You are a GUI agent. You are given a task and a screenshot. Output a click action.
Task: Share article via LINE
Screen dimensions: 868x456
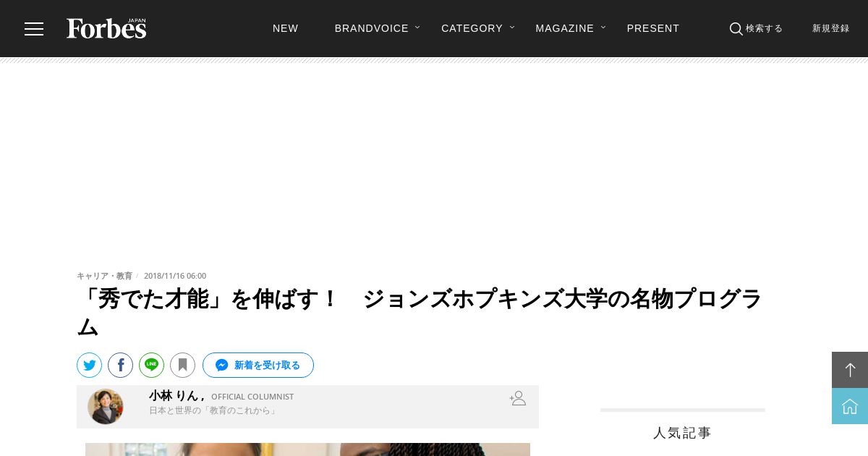click(x=151, y=365)
